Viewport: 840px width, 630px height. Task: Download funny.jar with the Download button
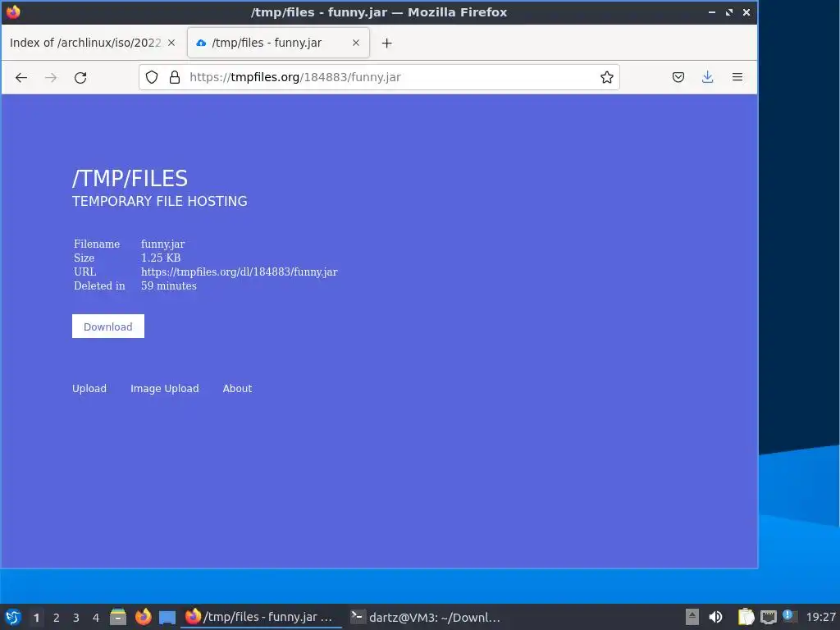pyautogui.click(x=108, y=326)
